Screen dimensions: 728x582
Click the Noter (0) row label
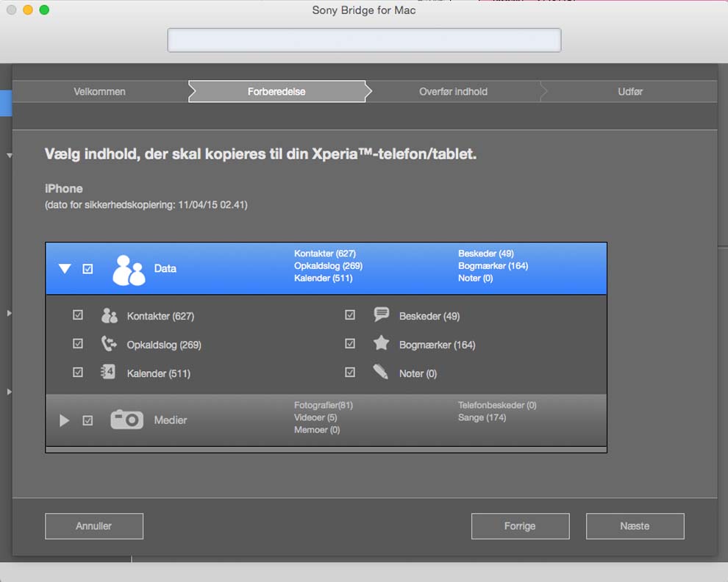pyautogui.click(x=418, y=373)
